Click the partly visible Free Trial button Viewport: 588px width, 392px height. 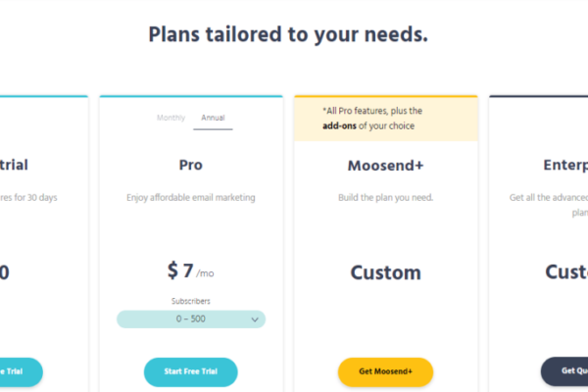point(21,371)
